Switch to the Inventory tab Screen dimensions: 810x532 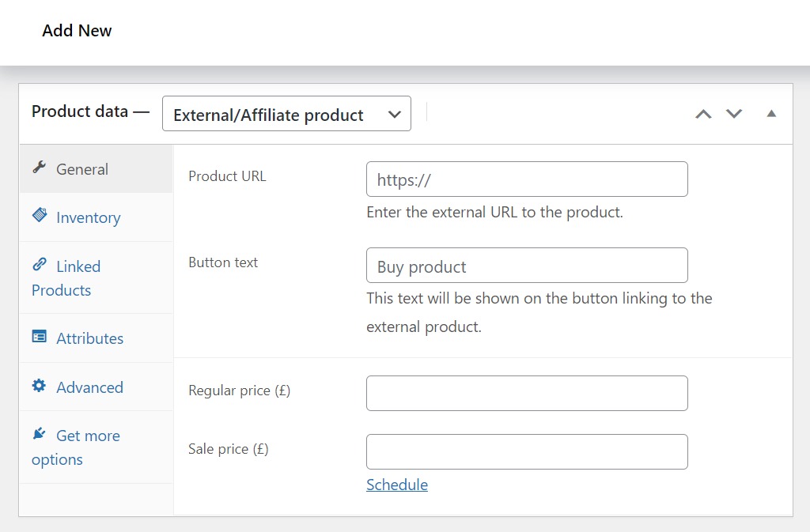(x=88, y=217)
